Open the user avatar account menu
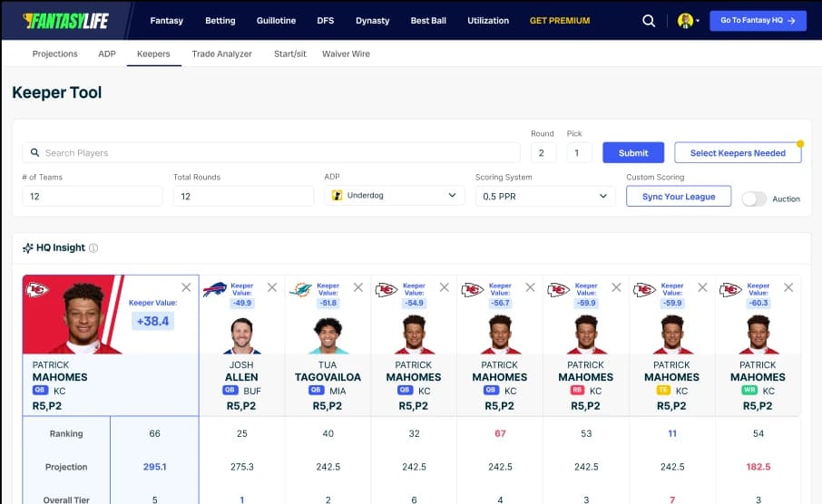822x504 pixels. click(x=685, y=21)
